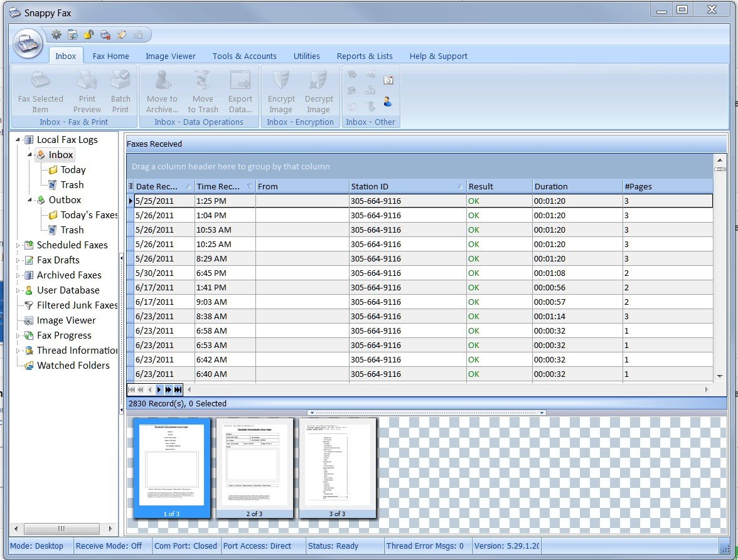Switch to the Fax Home tab

point(110,56)
